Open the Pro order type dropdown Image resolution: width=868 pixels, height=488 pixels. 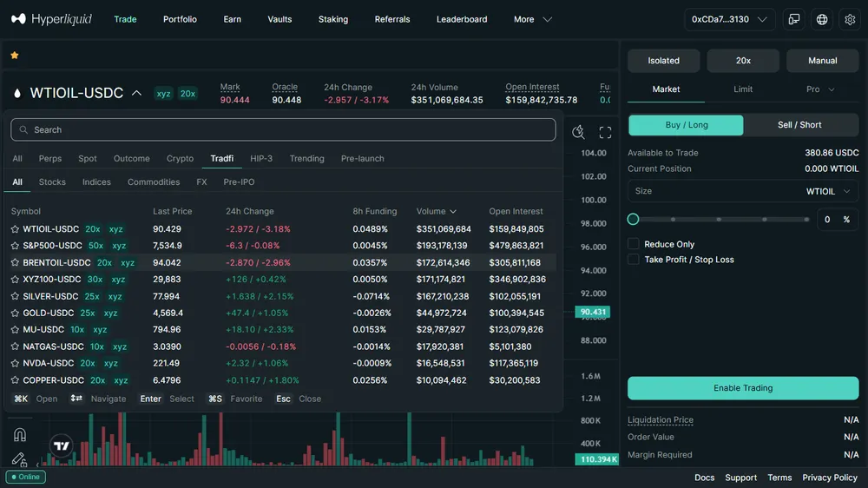tap(820, 89)
